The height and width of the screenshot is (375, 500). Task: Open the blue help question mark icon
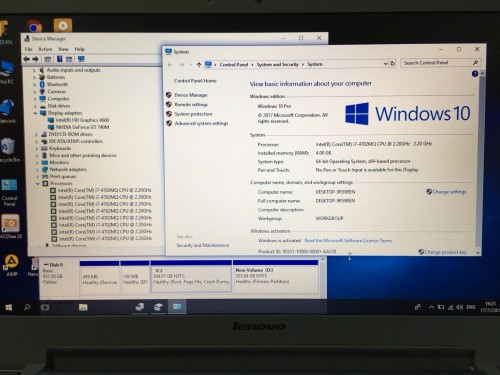click(475, 74)
